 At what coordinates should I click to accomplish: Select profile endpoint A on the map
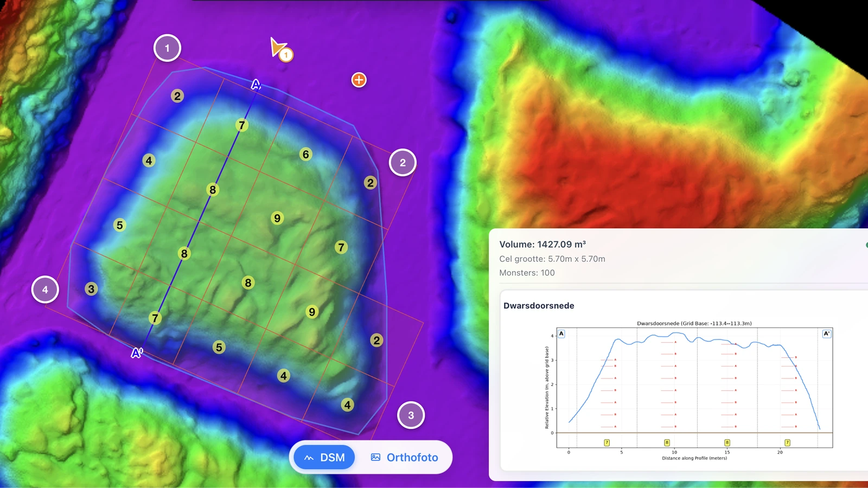coord(256,85)
